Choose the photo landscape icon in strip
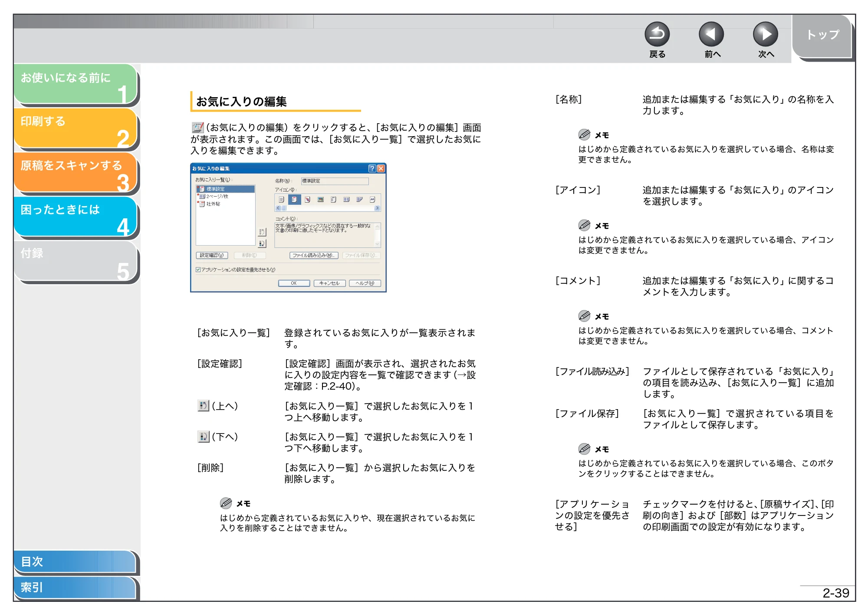Screen dimensions: 868x614 320,200
